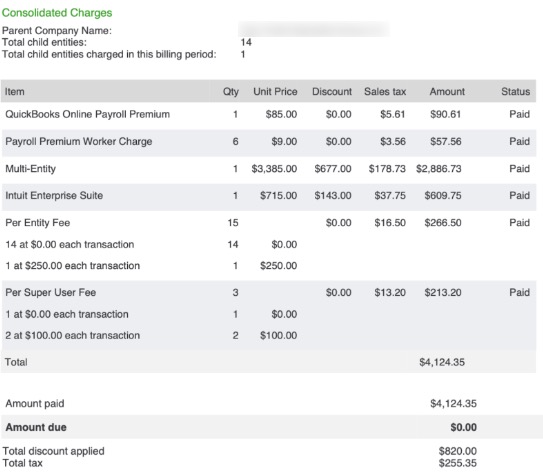The height and width of the screenshot is (475, 543).
Task: Click 2 at $100.00 each transaction line
Action: point(73,335)
